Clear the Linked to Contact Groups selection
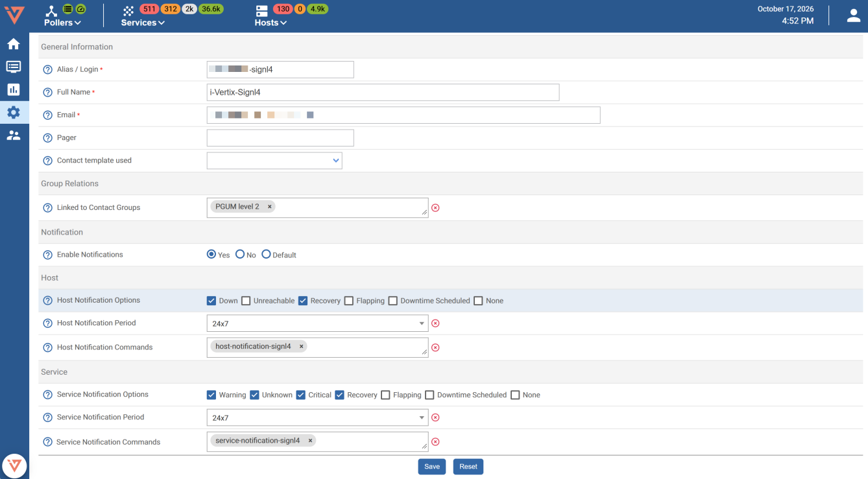The image size is (868, 479). [435, 207]
